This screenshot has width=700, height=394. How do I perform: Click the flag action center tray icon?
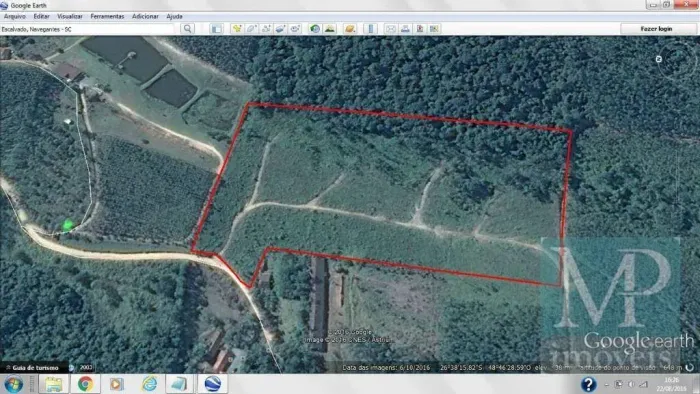(x=619, y=384)
